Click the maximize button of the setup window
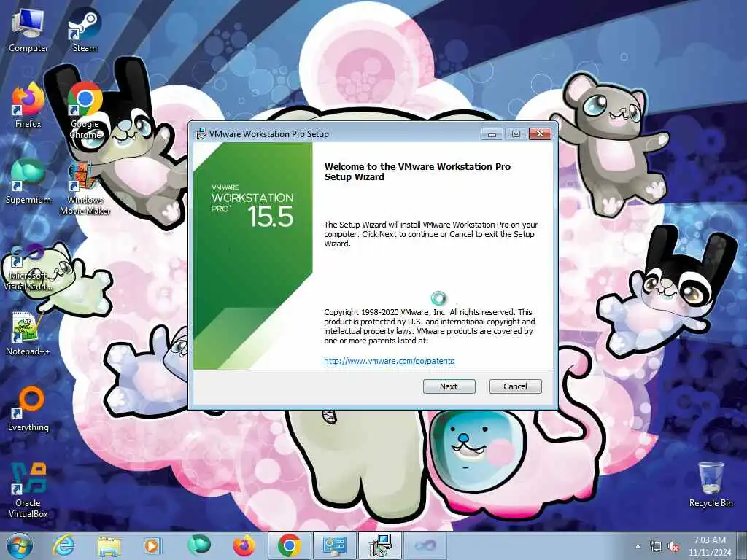 coord(516,134)
